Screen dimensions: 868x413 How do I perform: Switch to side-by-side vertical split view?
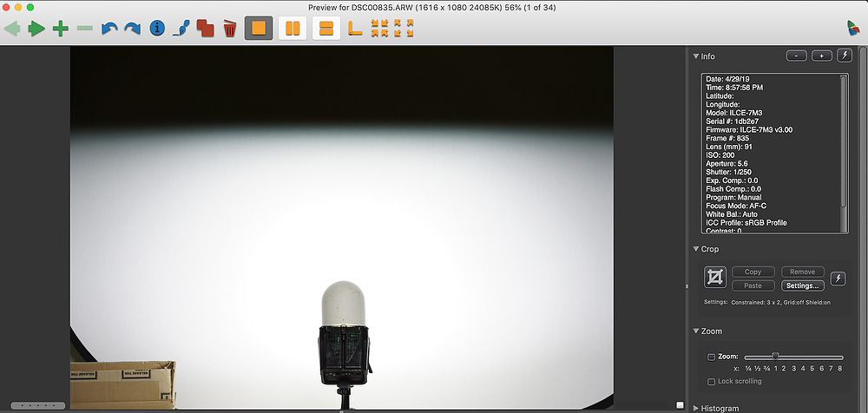293,28
